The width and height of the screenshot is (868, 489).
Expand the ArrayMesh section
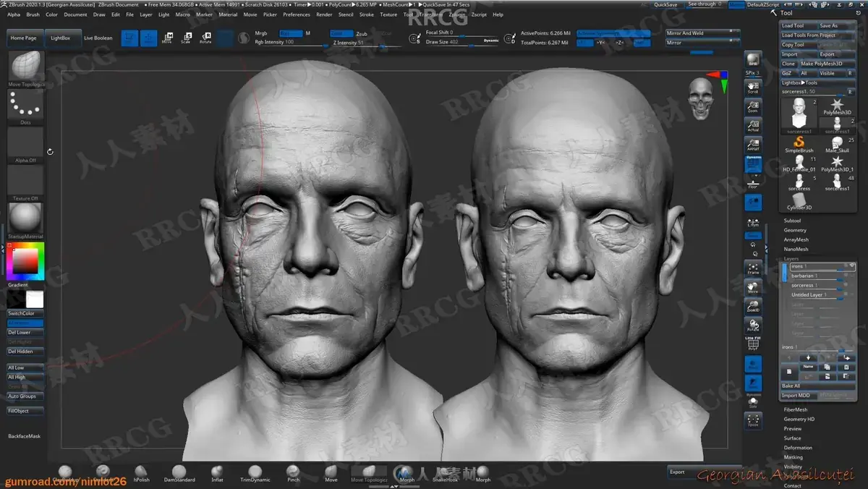pos(796,239)
